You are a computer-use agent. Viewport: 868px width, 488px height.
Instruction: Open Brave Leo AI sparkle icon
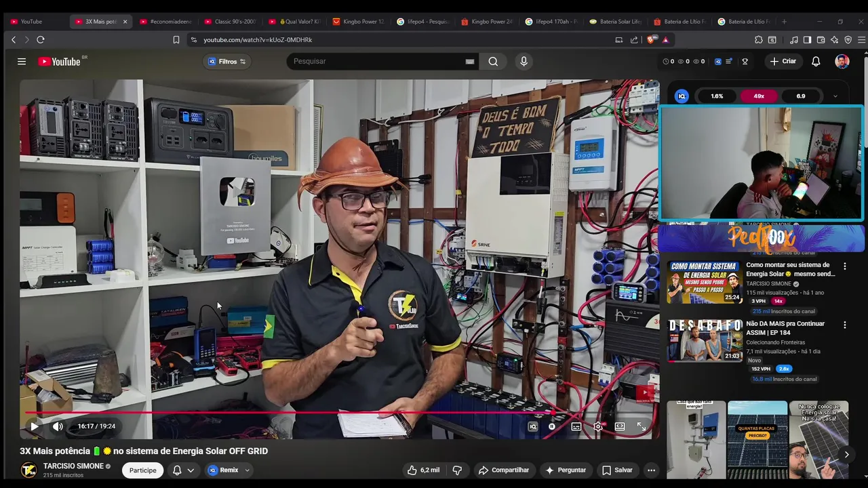pyautogui.click(x=835, y=40)
